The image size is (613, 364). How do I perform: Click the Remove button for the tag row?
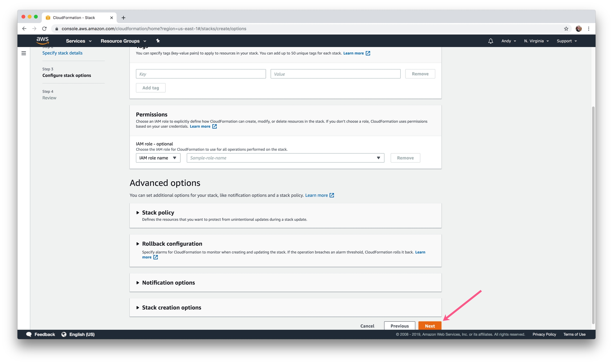click(420, 74)
